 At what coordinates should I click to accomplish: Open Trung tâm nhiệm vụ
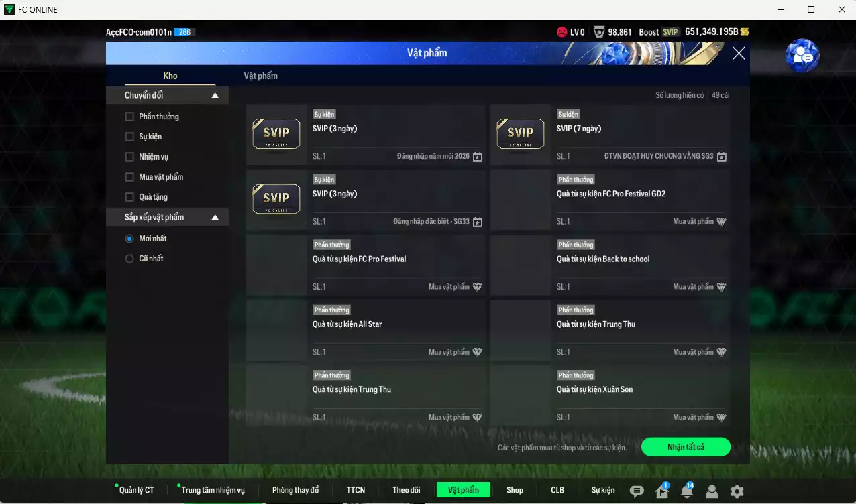(213, 490)
